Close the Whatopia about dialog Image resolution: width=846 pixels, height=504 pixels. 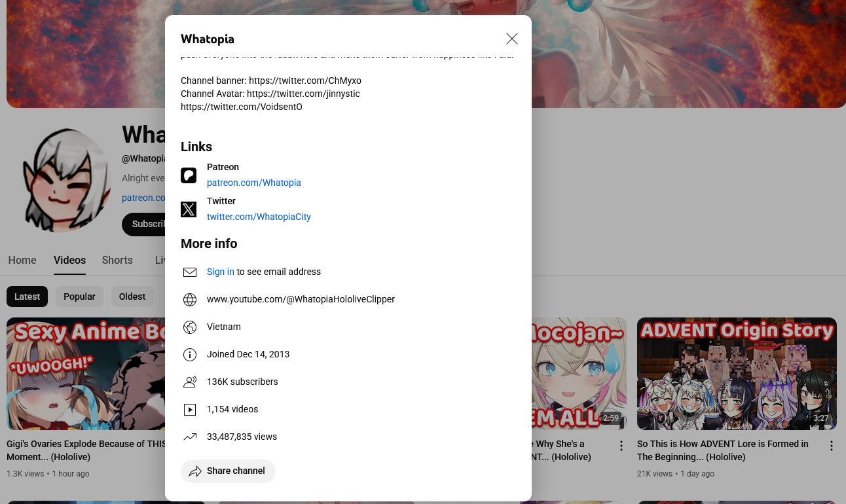coord(512,39)
